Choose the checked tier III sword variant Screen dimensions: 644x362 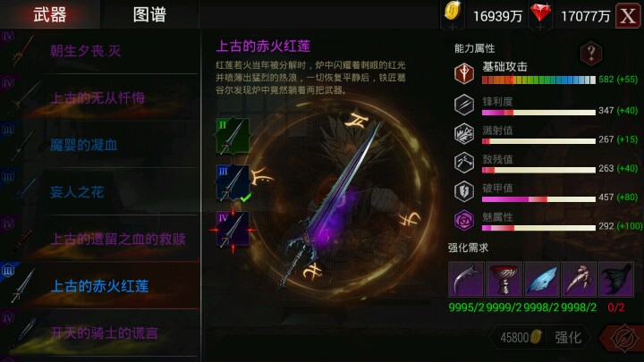click(233, 182)
